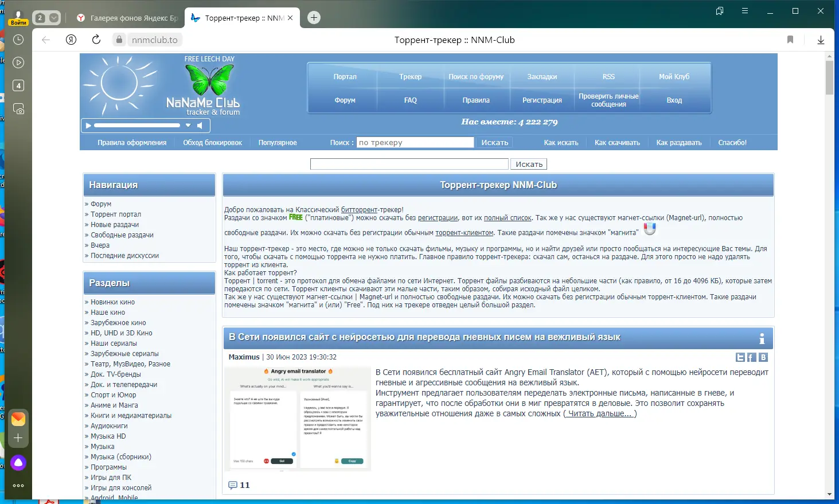Open the Мой Клуб menu item

point(674,77)
